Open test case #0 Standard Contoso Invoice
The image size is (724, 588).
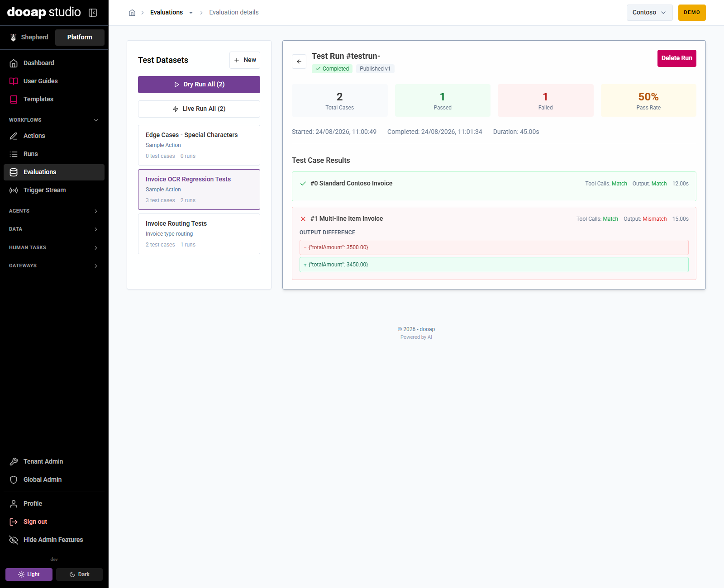point(494,186)
